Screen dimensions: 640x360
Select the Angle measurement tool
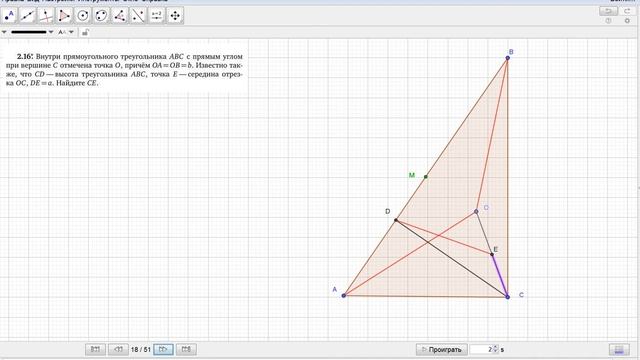point(120,16)
